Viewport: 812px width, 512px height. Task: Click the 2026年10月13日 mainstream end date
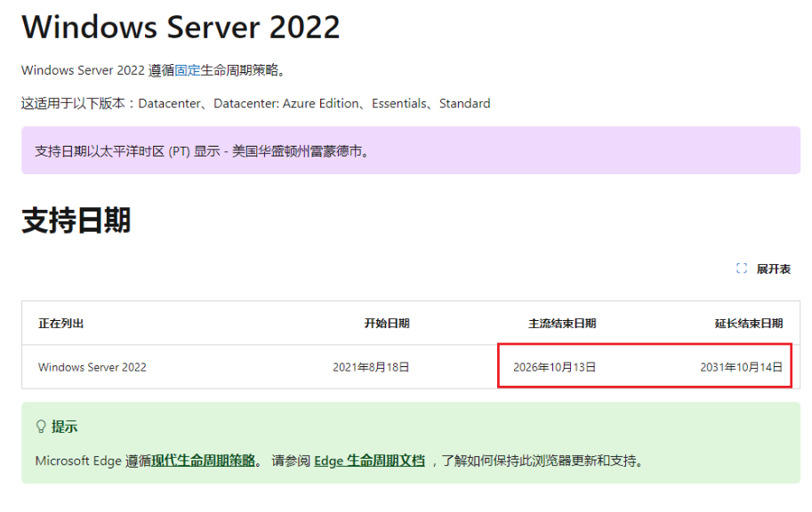[555, 367]
